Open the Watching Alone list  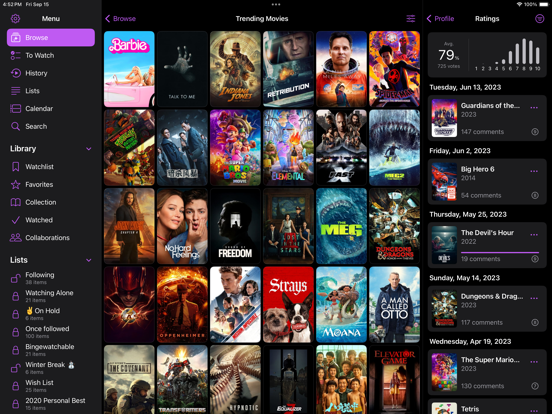[x=51, y=296]
